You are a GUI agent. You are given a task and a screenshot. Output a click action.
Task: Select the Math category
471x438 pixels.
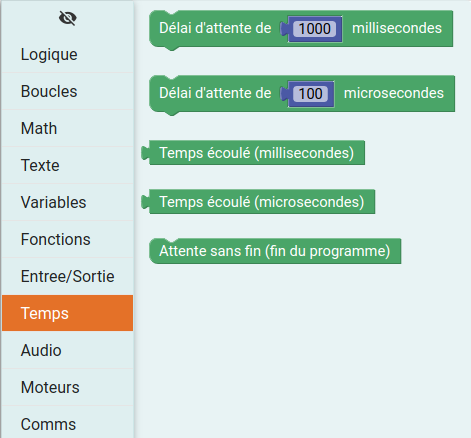[x=67, y=128]
